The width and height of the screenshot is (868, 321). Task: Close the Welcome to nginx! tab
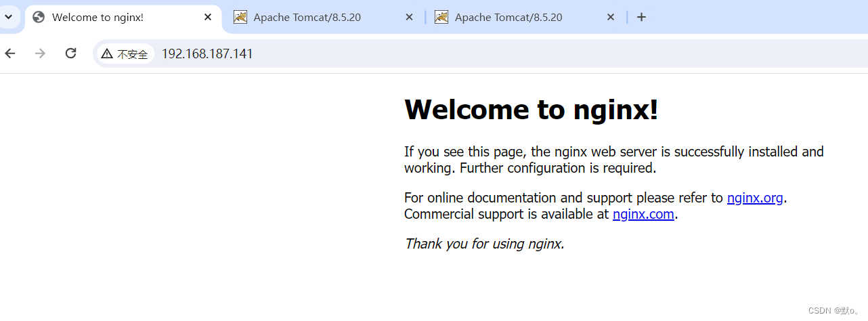pyautogui.click(x=208, y=17)
